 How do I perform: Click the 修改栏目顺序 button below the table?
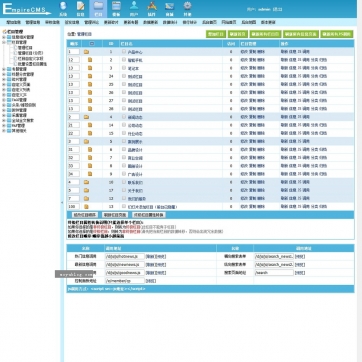pyautogui.click(x=85, y=215)
